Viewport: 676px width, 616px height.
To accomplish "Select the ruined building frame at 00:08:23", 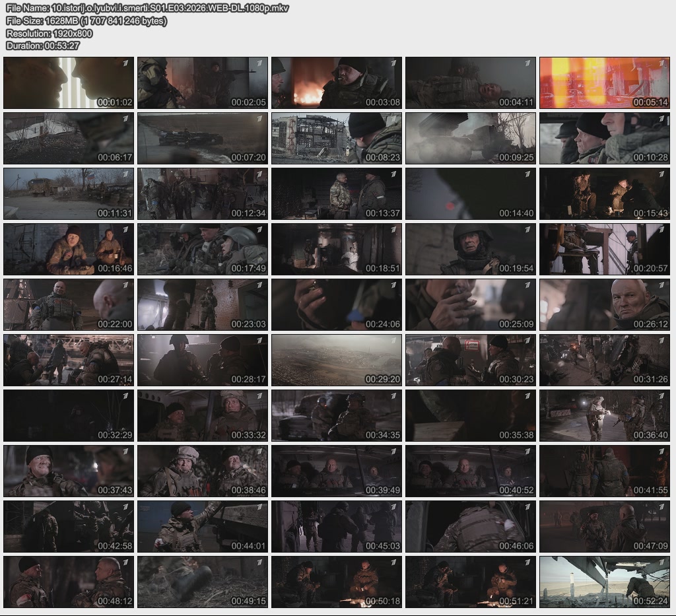I will pos(337,138).
